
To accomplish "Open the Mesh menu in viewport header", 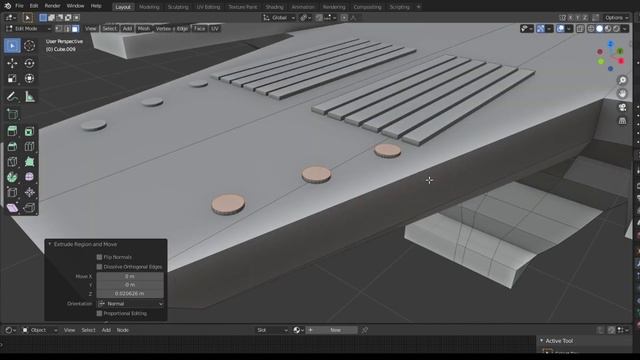I will [x=143, y=29].
